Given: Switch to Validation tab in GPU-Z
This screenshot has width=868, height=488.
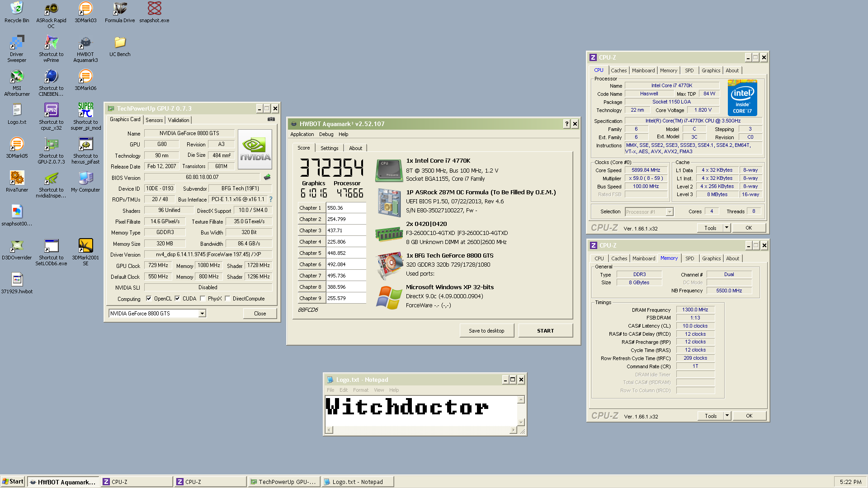Looking at the screenshot, I should [179, 120].
